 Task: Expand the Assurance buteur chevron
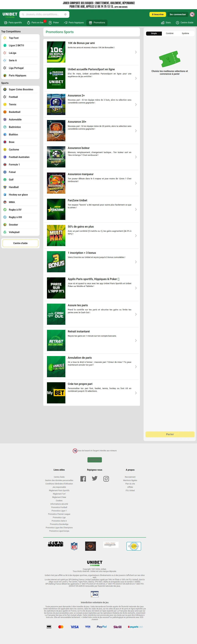tap(136, 157)
